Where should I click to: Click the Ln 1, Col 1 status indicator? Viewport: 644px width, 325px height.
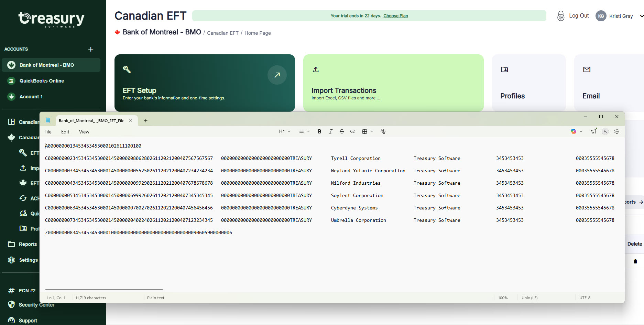pos(56,298)
